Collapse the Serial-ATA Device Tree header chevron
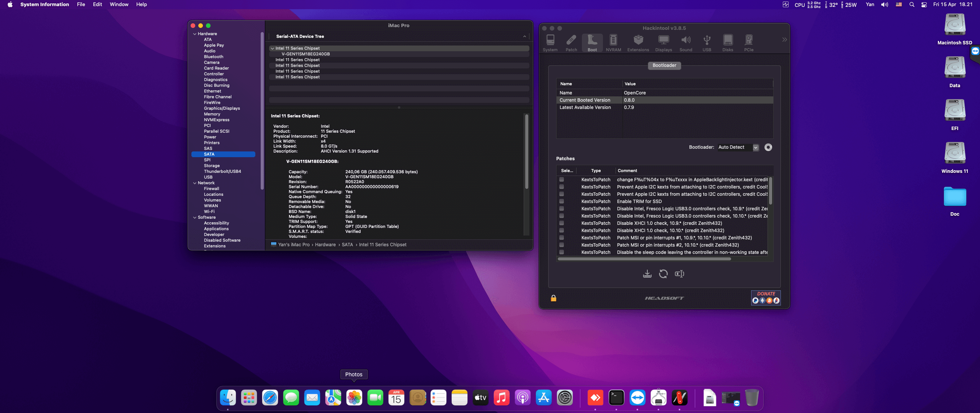 524,36
